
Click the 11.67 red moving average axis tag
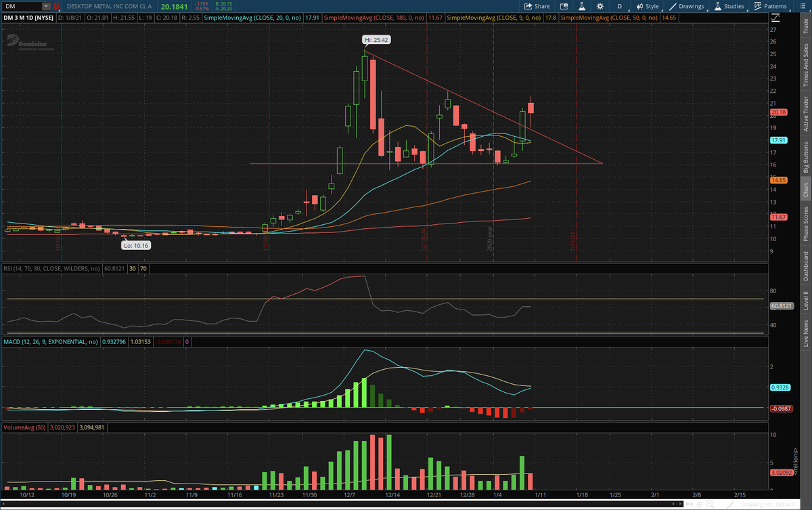[777, 217]
